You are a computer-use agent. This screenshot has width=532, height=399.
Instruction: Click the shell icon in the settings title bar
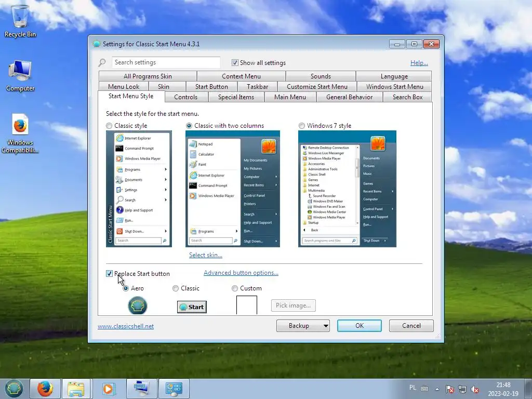click(96, 44)
